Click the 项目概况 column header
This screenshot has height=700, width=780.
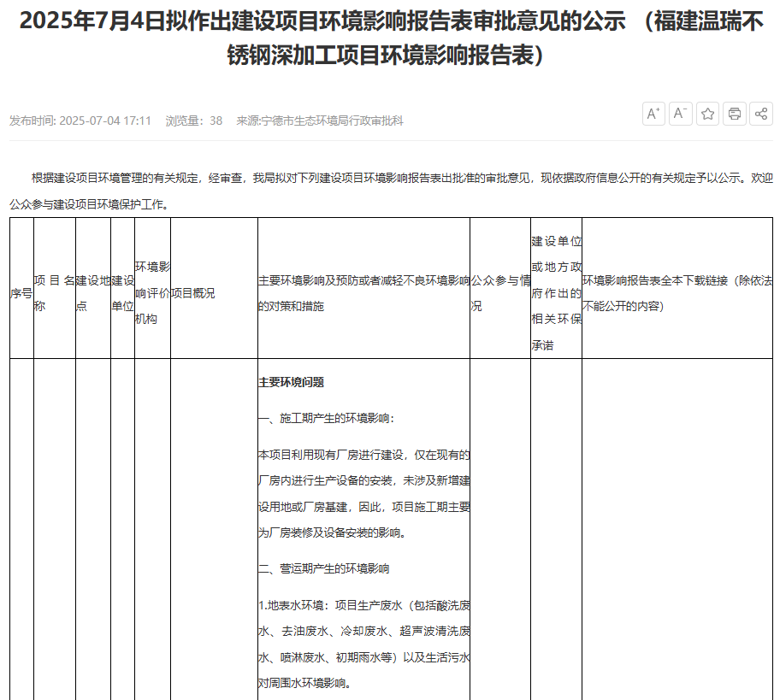[x=193, y=293]
